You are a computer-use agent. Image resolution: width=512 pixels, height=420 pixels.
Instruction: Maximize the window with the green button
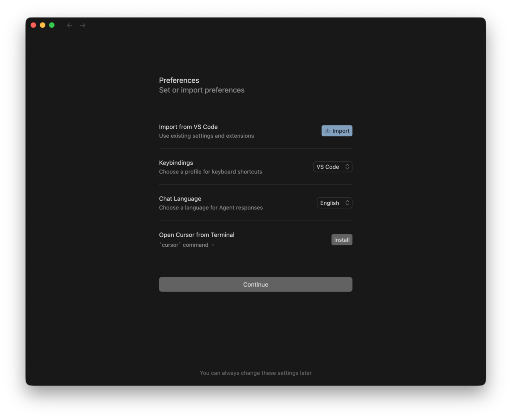pos(52,25)
